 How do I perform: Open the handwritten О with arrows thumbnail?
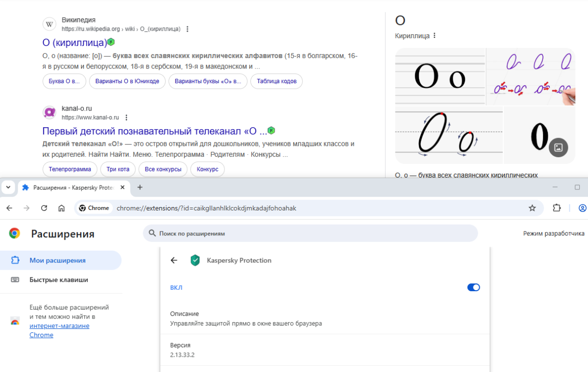(449, 135)
